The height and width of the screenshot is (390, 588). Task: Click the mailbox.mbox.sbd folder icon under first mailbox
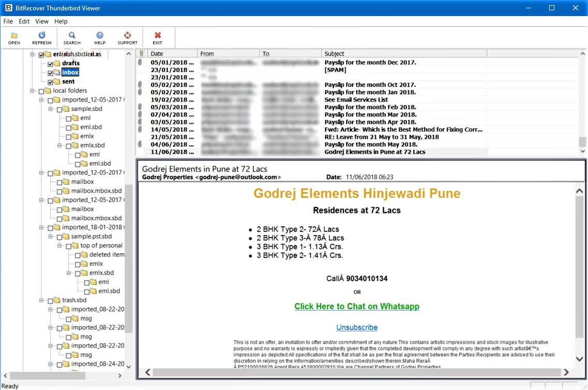coord(66,191)
